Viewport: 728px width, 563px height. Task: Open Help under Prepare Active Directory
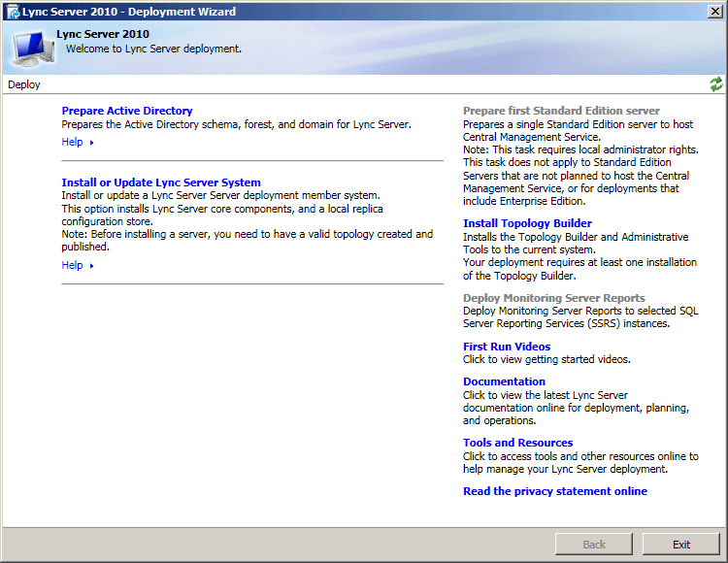(72, 142)
